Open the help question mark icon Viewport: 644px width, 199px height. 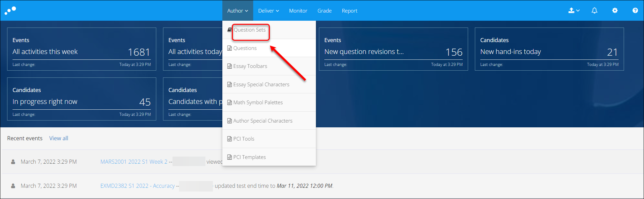pyautogui.click(x=635, y=11)
